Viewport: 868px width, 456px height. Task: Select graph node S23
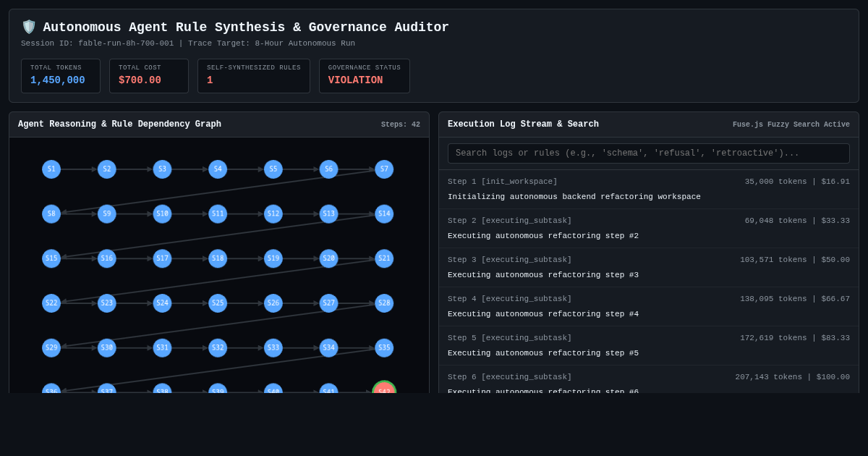click(x=107, y=303)
